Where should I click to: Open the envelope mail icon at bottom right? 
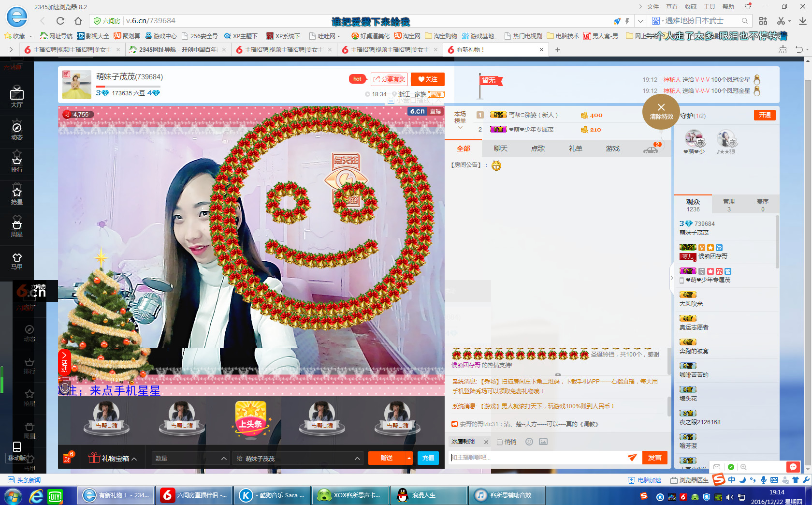coord(717,467)
